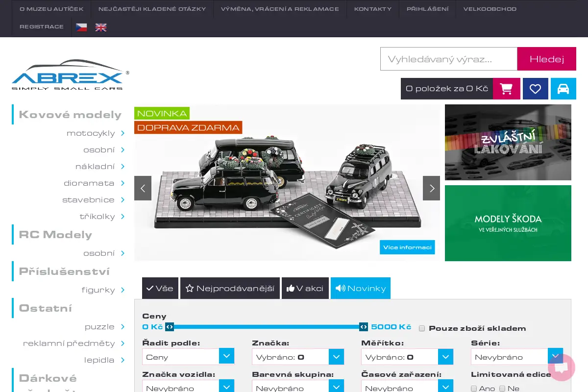The image size is (588, 392).
Task: Click the 5000 Kč price slider handle
Action: [364, 327]
